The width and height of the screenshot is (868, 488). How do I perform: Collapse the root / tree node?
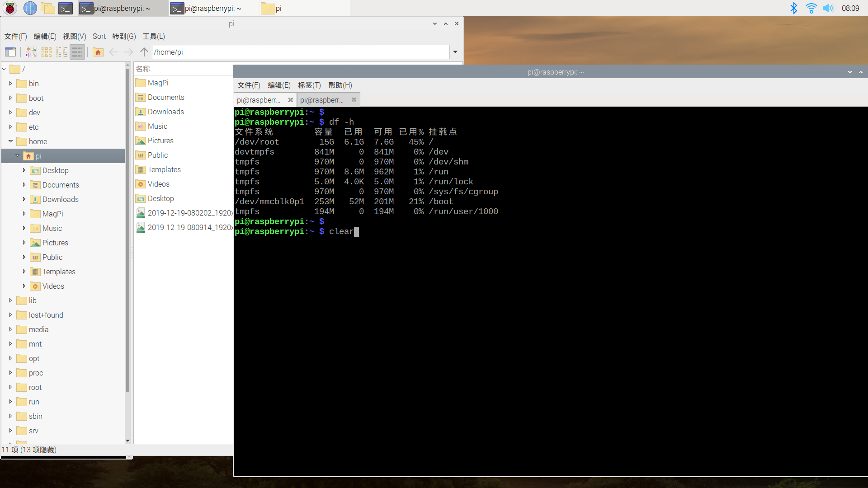[4, 69]
